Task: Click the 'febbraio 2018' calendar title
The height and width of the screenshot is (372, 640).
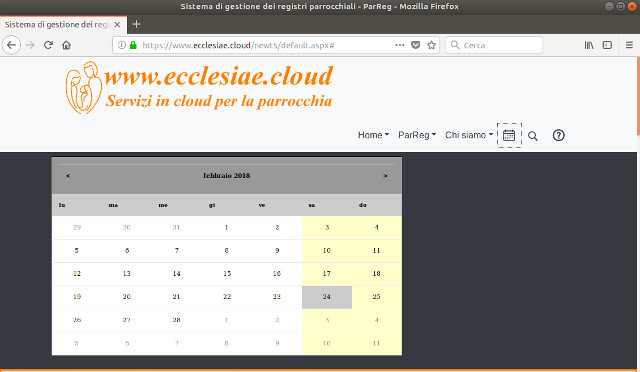Action: click(227, 176)
